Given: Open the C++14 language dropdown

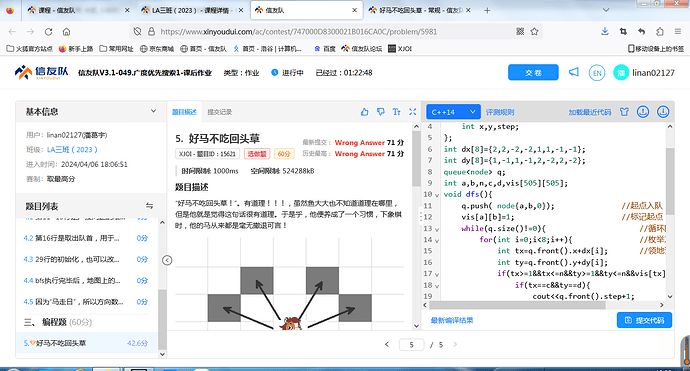Looking at the screenshot, I should coord(453,112).
